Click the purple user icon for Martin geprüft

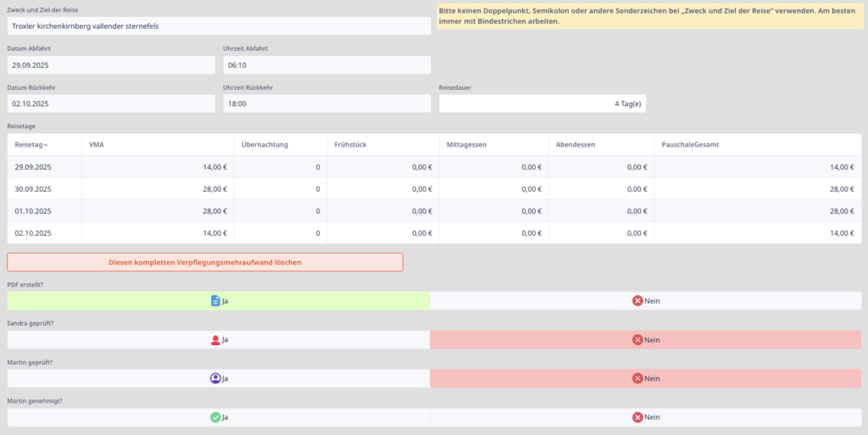215,378
